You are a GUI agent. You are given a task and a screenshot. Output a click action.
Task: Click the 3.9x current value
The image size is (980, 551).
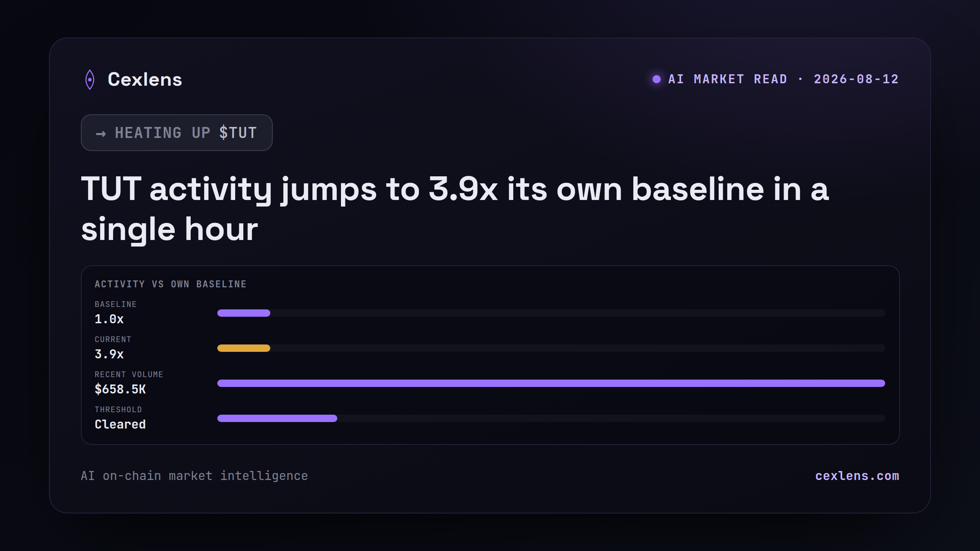(x=109, y=354)
